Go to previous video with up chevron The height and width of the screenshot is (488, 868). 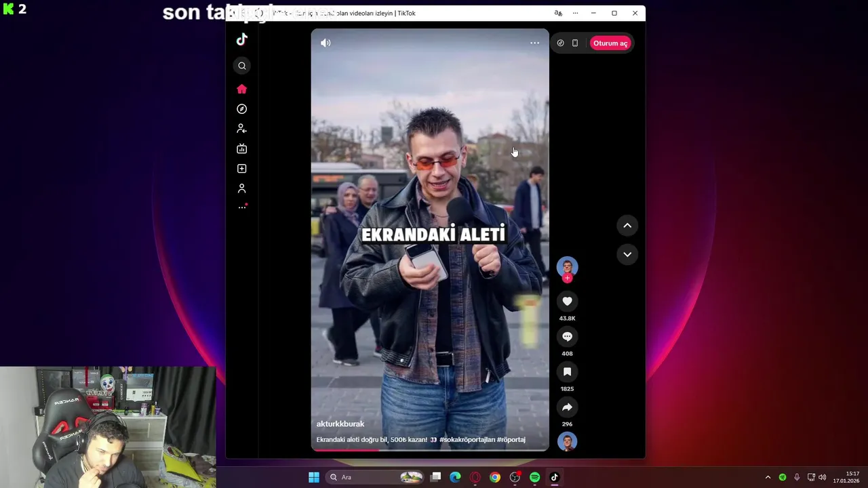[627, 226]
